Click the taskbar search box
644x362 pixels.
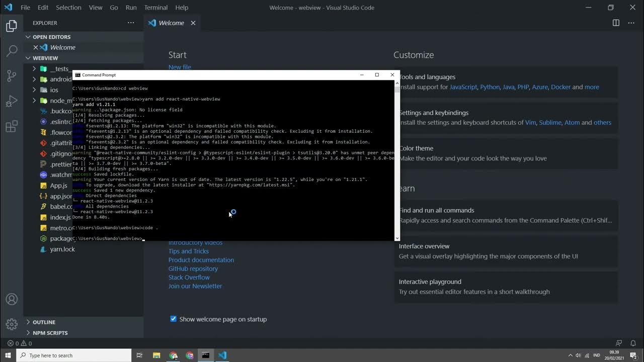click(x=74, y=355)
